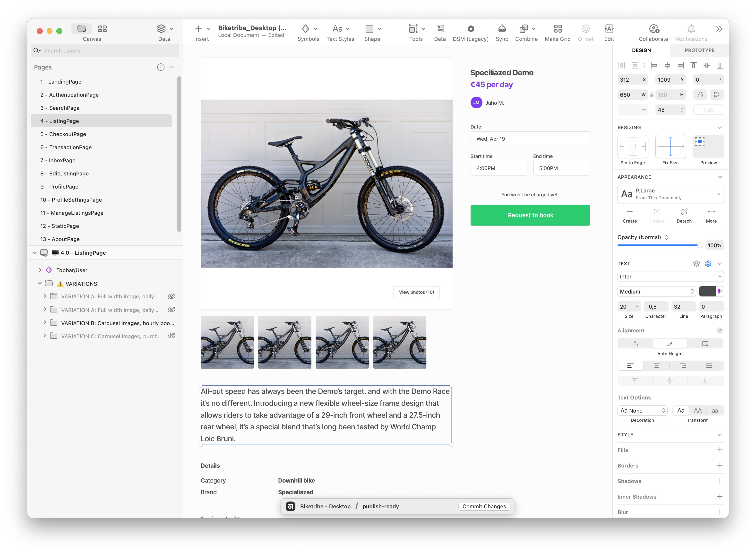The height and width of the screenshot is (554, 756).
Task: Open the Inter font family dropdown
Action: (670, 276)
